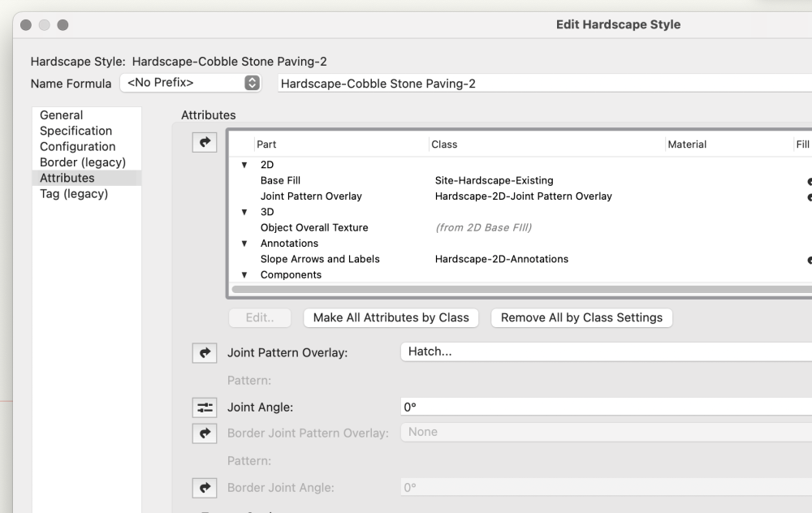Screen dimensions: 812x513
Task: Click the arrow icon beside Joint Pattern Overlay
Action: [204, 353]
